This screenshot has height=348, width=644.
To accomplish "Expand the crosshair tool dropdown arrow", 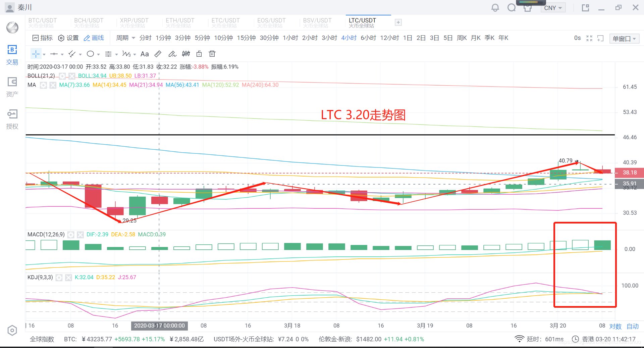I will (44, 54).
